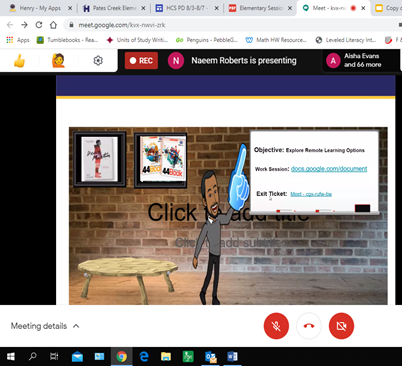Switch to the Henry - My Apps tab

click(x=39, y=8)
